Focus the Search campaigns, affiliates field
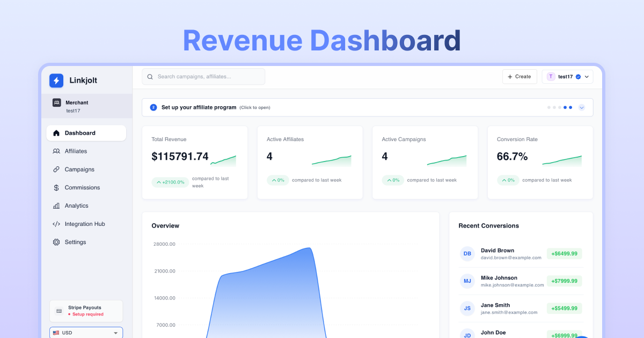Image resolution: width=644 pixels, height=338 pixels. 207,77
